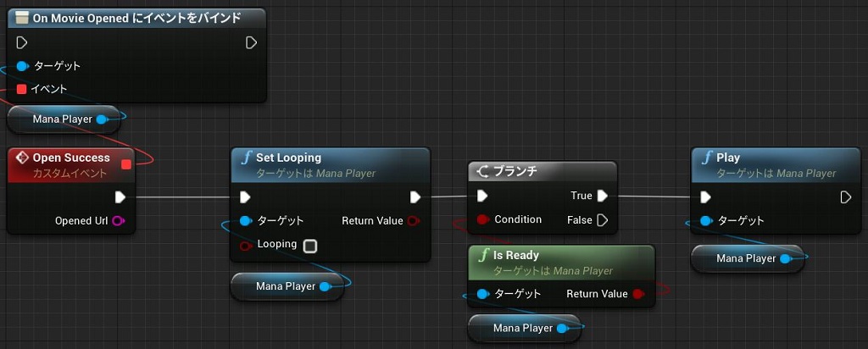
Task: Click the Mana Player pin below Set Looping
Action: (x=325, y=286)
